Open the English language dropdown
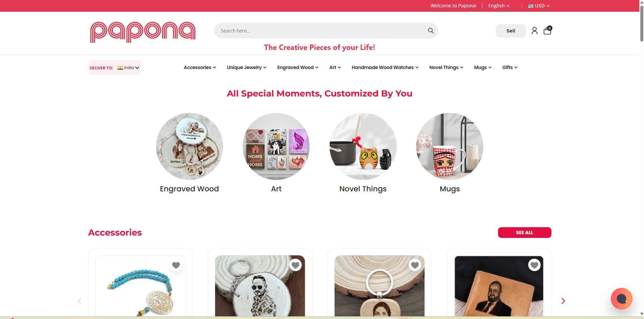This screenshot has height=319, width=644. [499, 6]
